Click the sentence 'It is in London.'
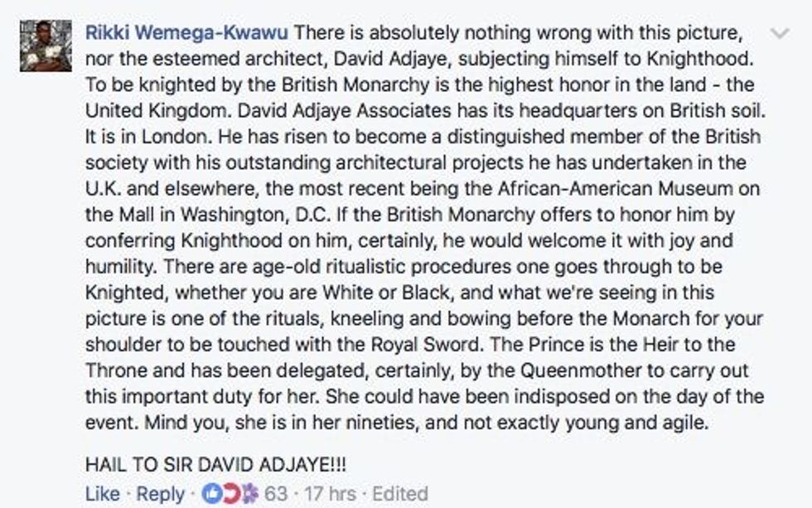Image resolution: width=812 pixels, height=508 pixels. (x=149, y=137)
